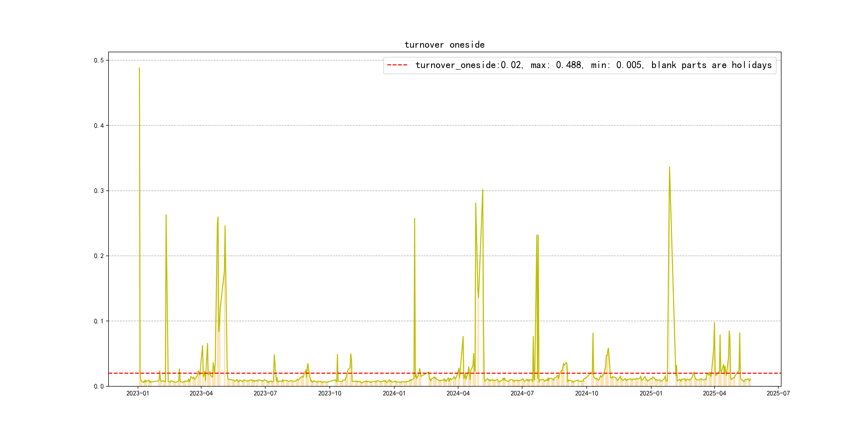Click the chart title 'turnover oneside'
This screenshot has height=434, width=868.
(x=444, y=45)
